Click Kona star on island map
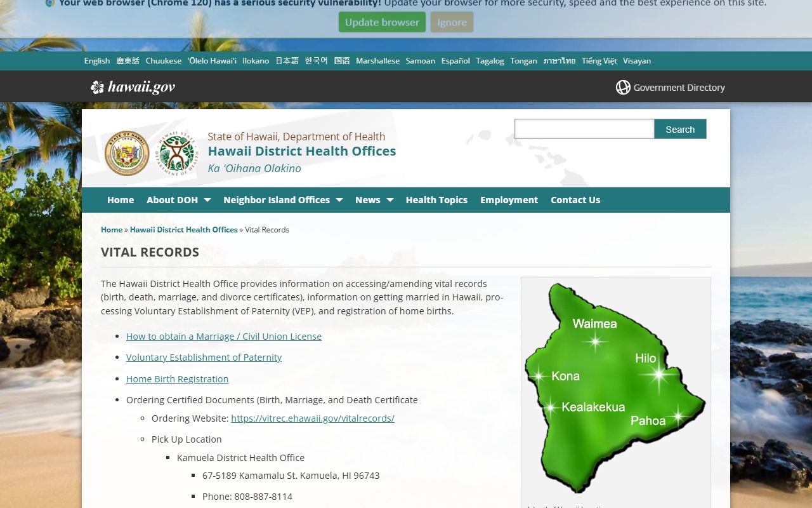Image resolution: width=812 pixels, height=508 pixels. [x=539, y=376]
